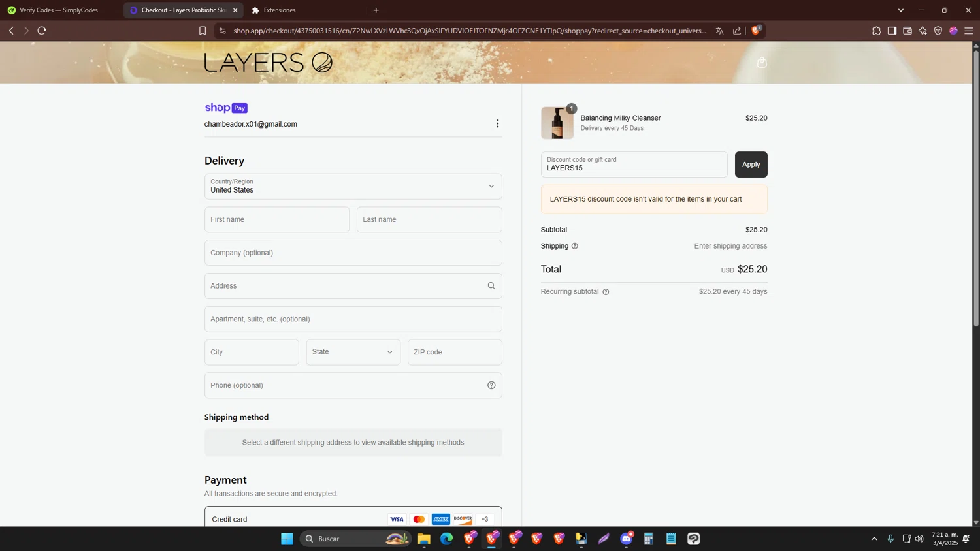Viewport: 980px width, 551px height.
Task: Click the ZIP code field
Action: click(x=455, y=353)
